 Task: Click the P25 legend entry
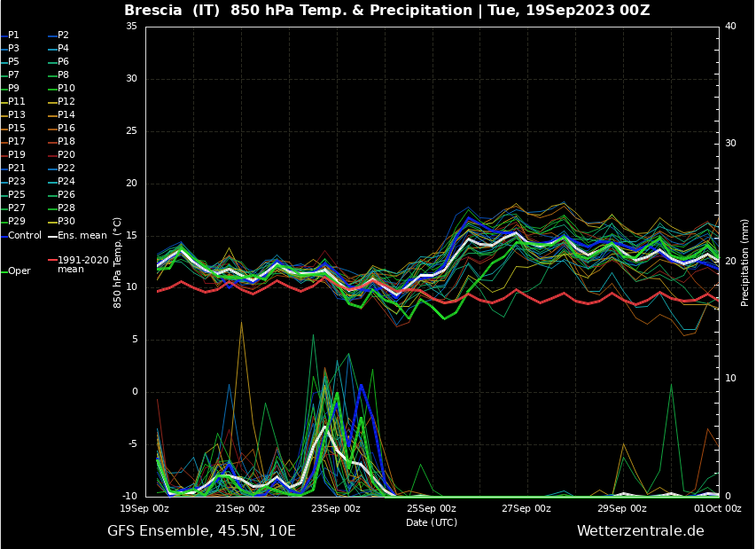click(13, 194)
